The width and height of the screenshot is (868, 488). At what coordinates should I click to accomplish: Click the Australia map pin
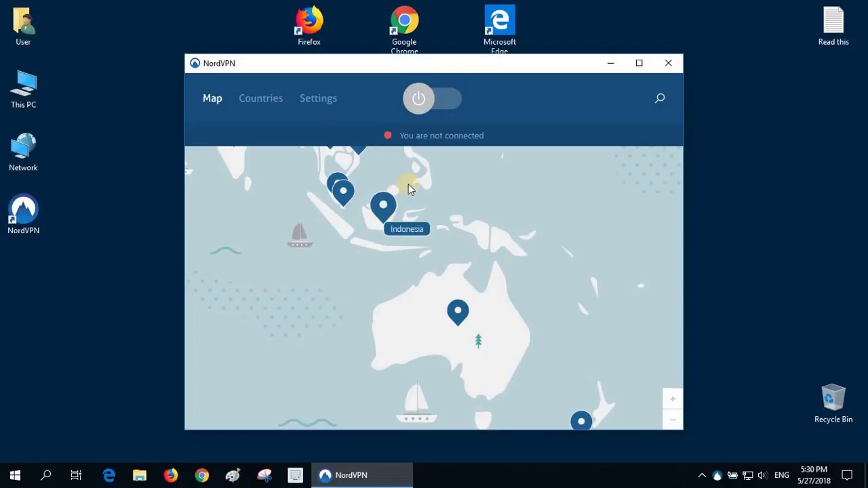tap(458, 312)
